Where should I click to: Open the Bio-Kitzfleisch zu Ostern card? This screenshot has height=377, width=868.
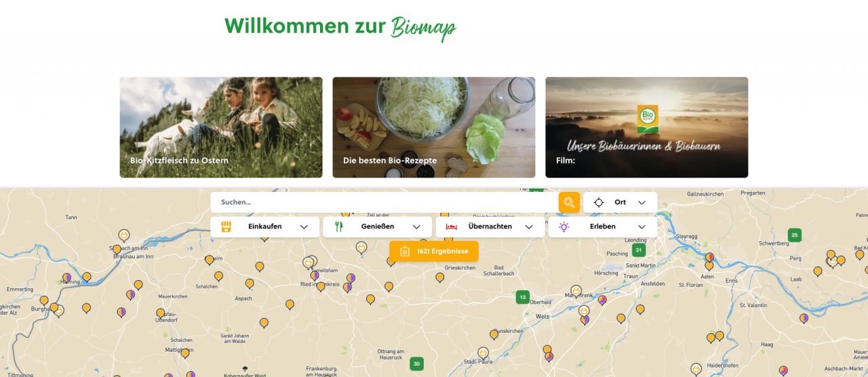221,127
